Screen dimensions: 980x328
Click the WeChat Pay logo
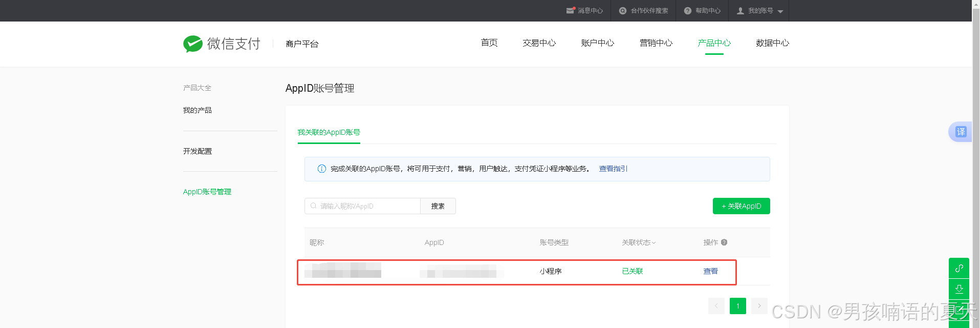point(222,44)
